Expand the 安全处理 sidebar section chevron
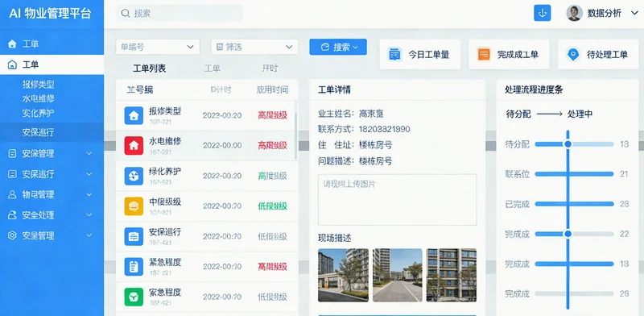This screenshot has height=316, width=644. click(x=89, y=215)
